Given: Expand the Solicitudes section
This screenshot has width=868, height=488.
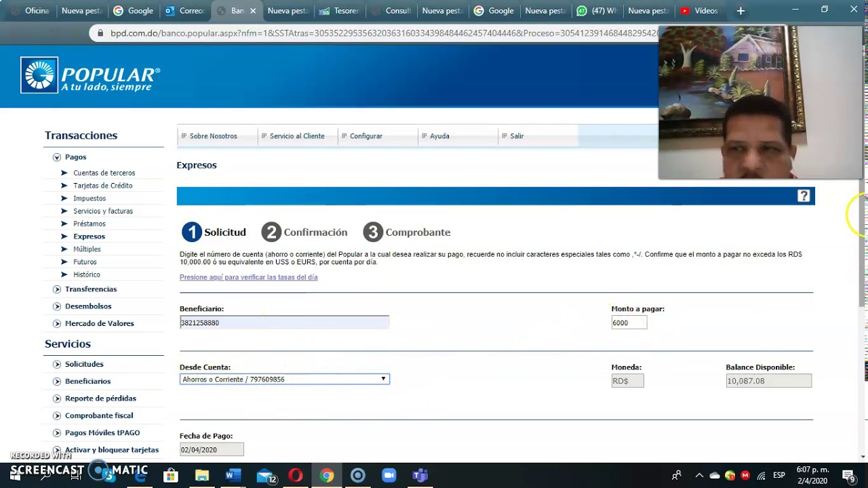Looking at the screenshot, I should coord(57,365).
